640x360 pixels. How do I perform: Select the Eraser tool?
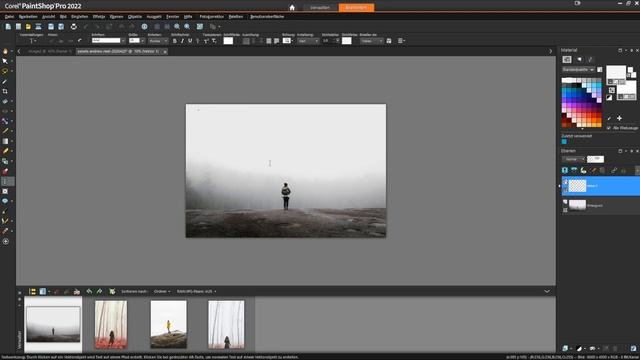5,171
